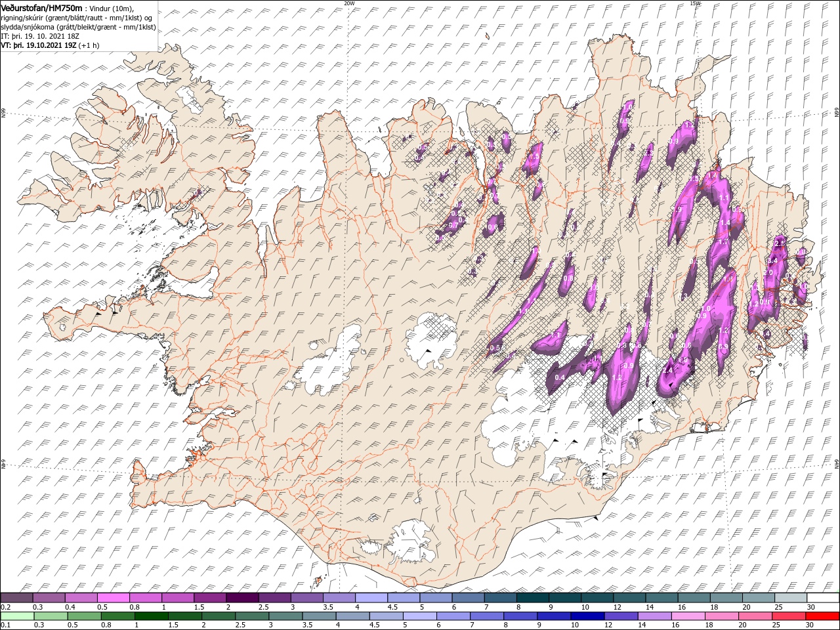Pick the pale lavender 4 snow legend swatch
This screenshot has height=630, width=840.
click(x=371, y=597)
